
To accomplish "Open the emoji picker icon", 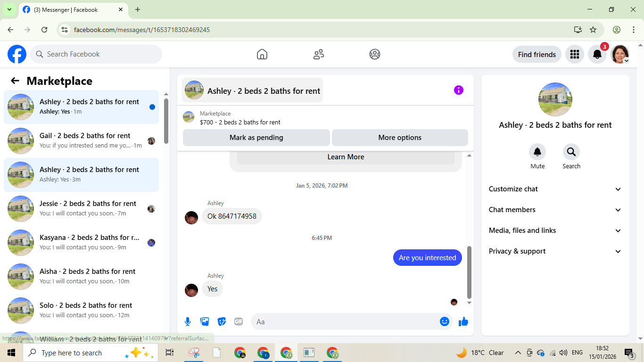I will point(445,321).
